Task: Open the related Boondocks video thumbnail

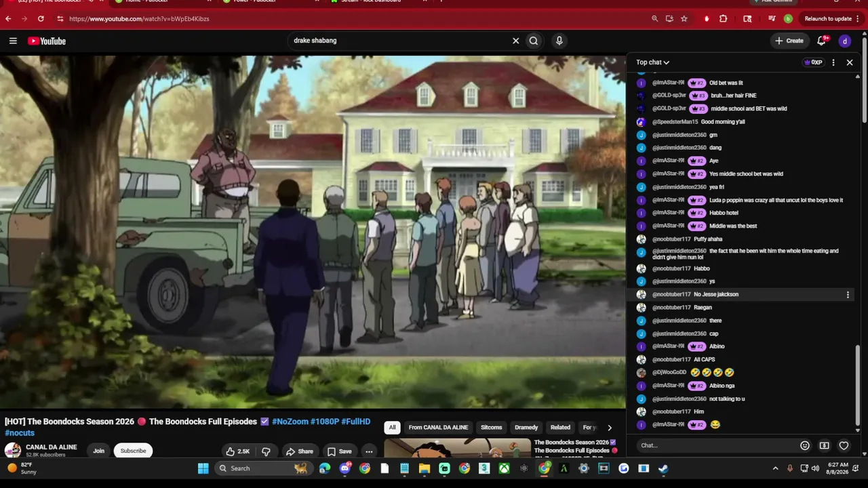Action: coord(458,448)
